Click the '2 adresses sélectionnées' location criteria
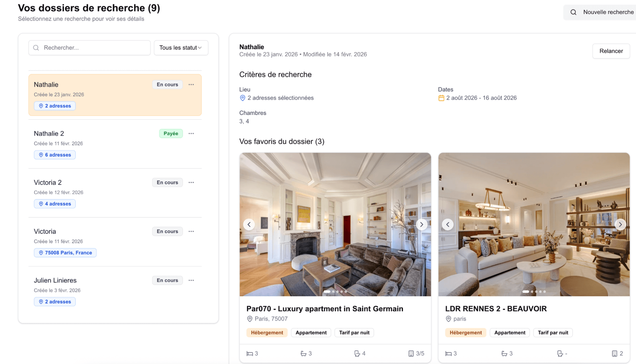 point(280,98)
